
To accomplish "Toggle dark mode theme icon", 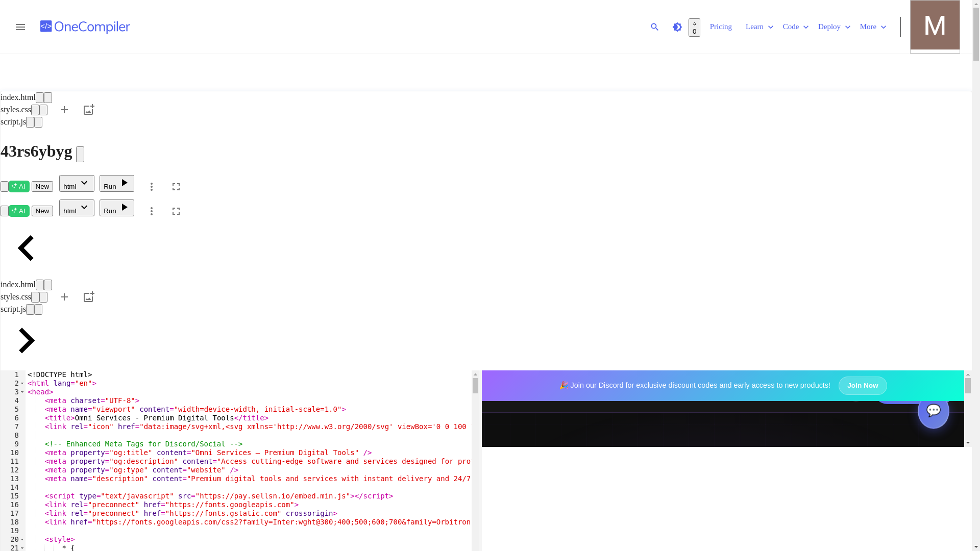I will [x=677, y=27].
